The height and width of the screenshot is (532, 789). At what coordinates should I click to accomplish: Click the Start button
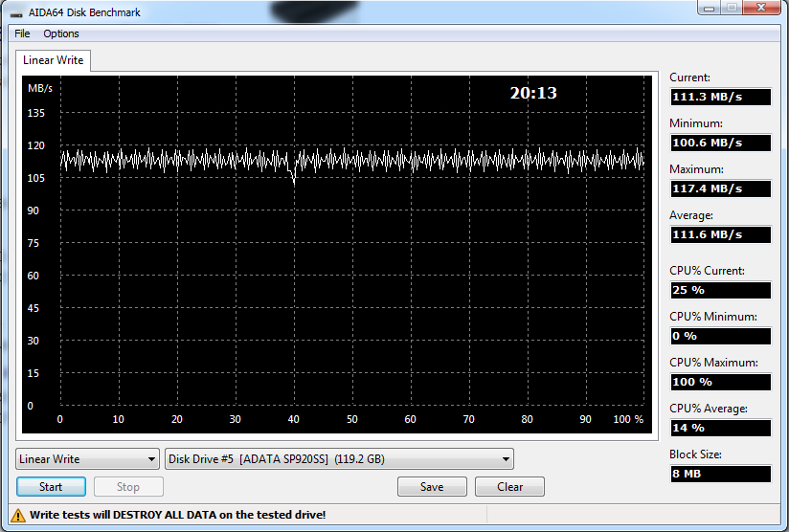pos(51,487)
